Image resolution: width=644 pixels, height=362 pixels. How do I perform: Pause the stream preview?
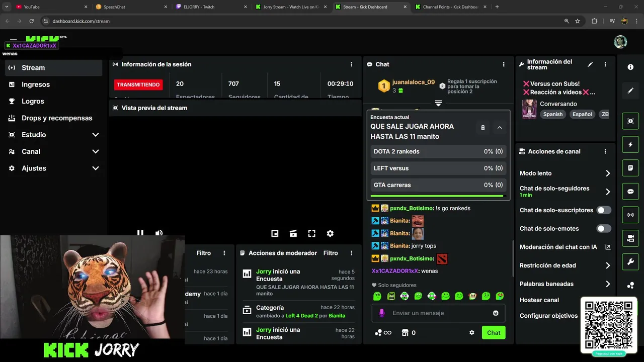140,233
